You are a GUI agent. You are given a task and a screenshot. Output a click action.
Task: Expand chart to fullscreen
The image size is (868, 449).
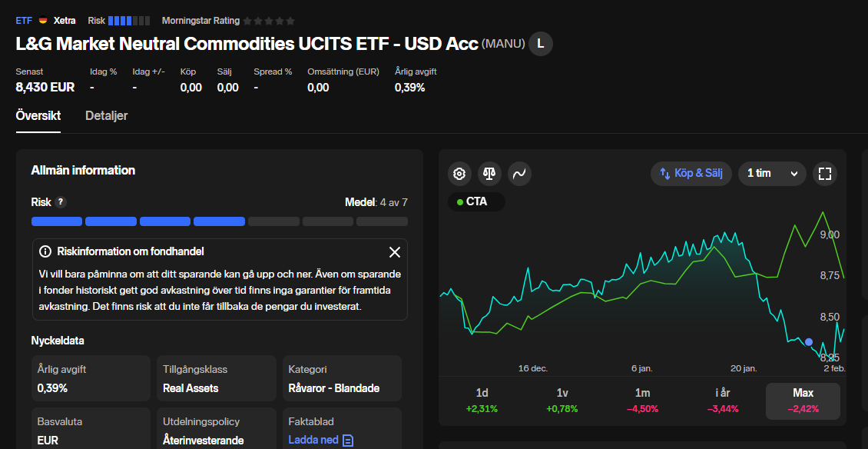(825, 173)
